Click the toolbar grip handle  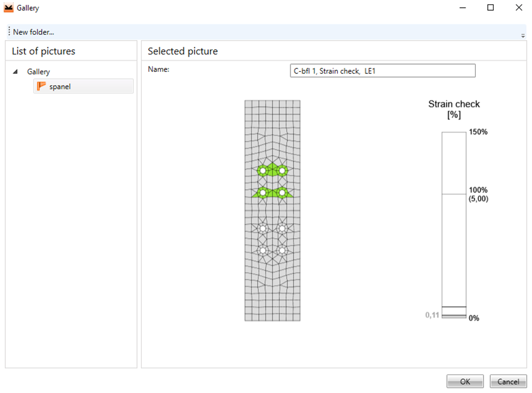coord(9,32)
